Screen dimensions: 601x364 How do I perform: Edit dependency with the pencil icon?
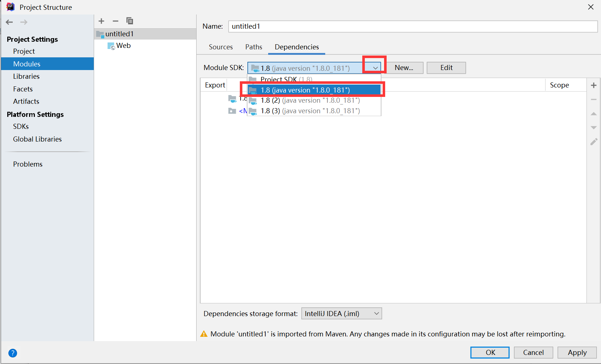tap(594, 142)
